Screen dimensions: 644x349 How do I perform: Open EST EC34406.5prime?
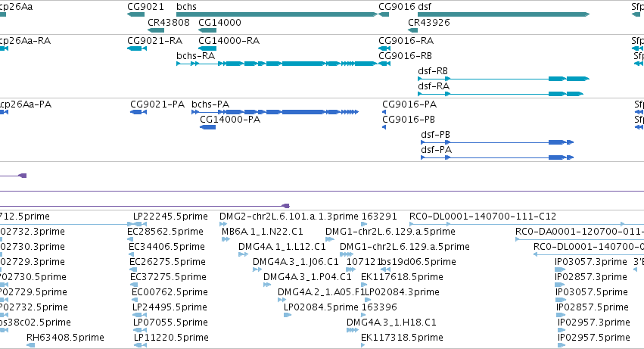[166, 247]
